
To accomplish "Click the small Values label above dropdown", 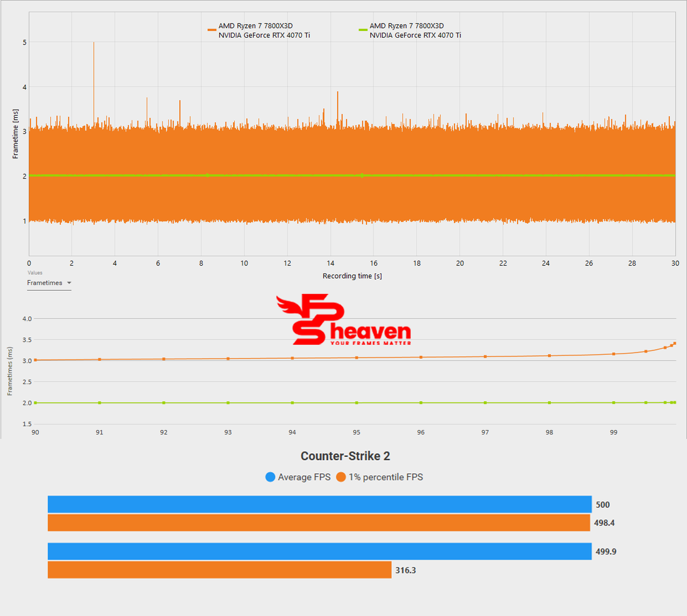I will click(x=35, y=273).
